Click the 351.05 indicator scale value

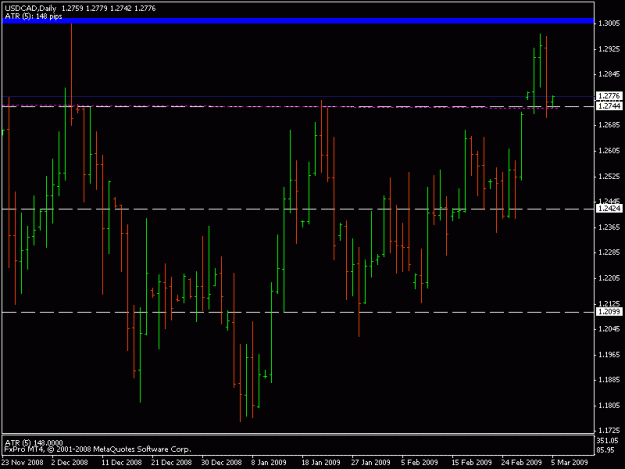pyautogui.click(x=607, y=440)
